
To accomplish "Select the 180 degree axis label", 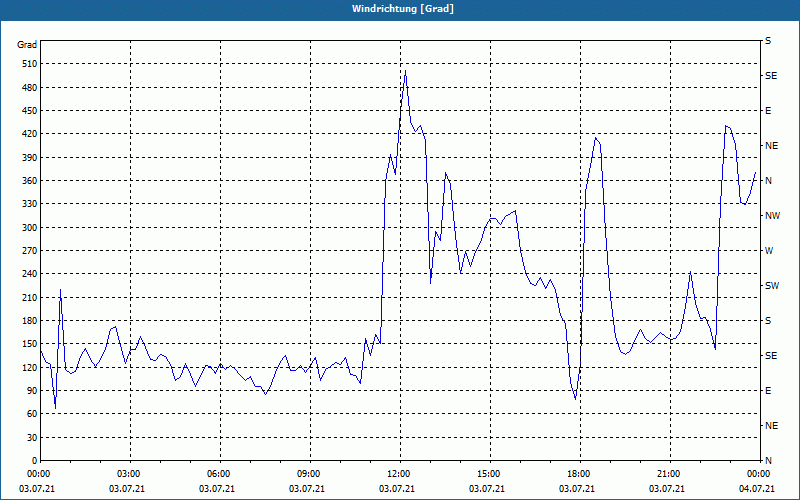I will pos(30,321).
